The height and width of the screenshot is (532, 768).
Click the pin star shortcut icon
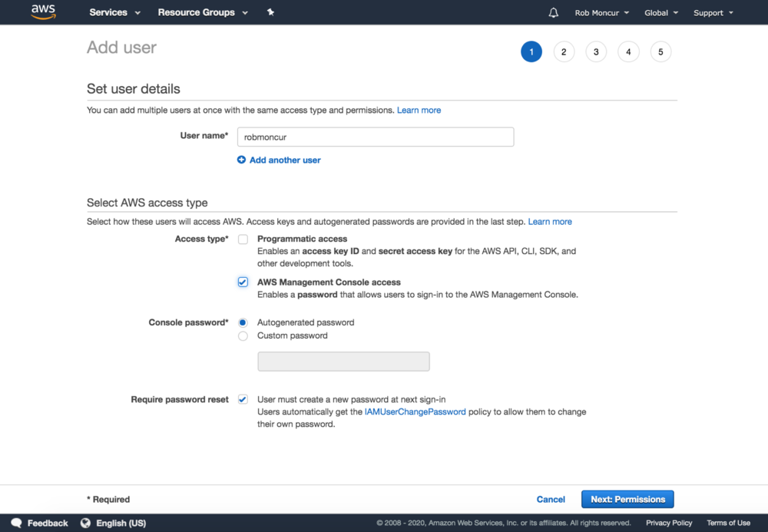[x=270, y=12]
